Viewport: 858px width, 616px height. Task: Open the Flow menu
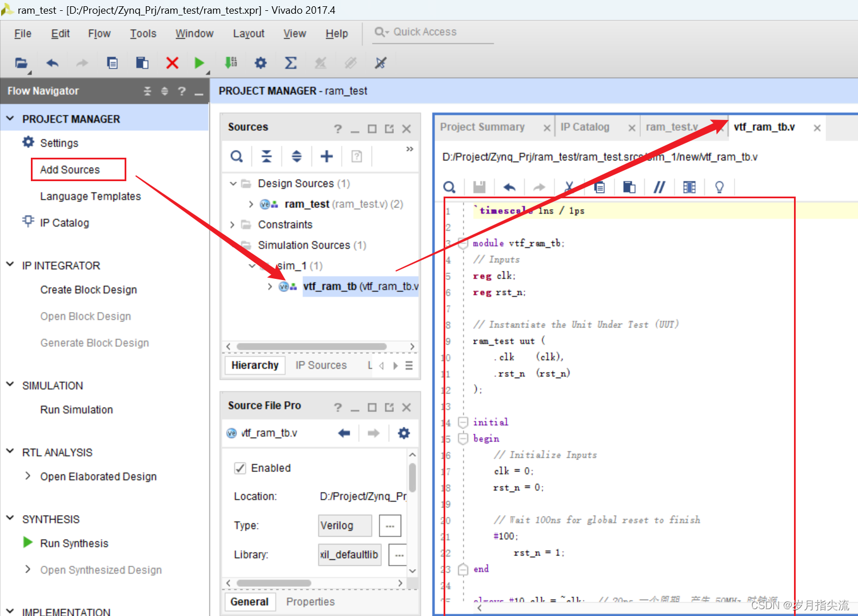click(x=99, y=34)
